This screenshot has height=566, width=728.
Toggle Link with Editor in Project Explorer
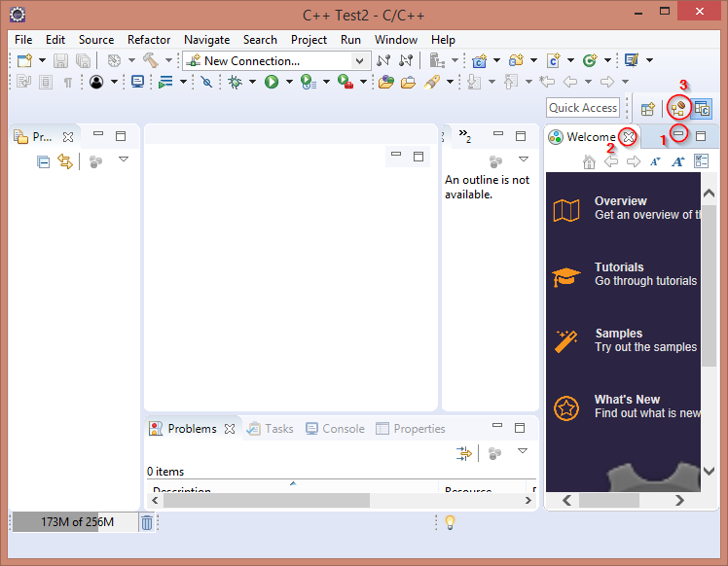pyautogui.click(x=65, y=161)
